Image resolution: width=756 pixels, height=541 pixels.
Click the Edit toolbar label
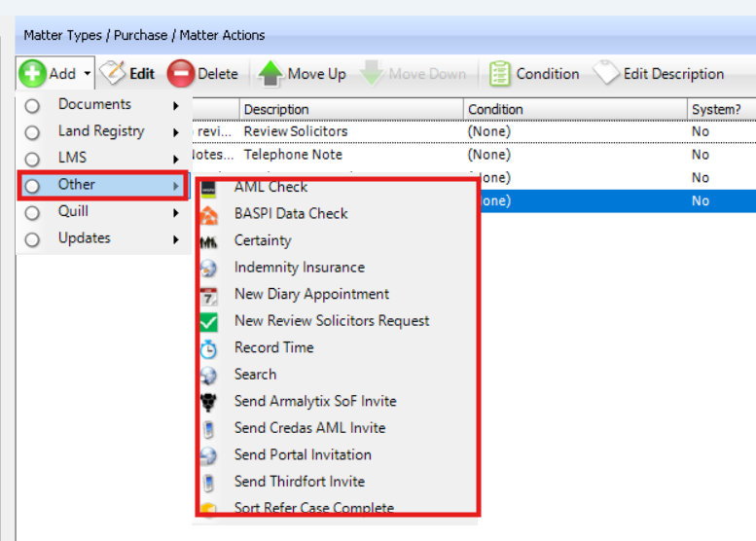pos(142,74)
